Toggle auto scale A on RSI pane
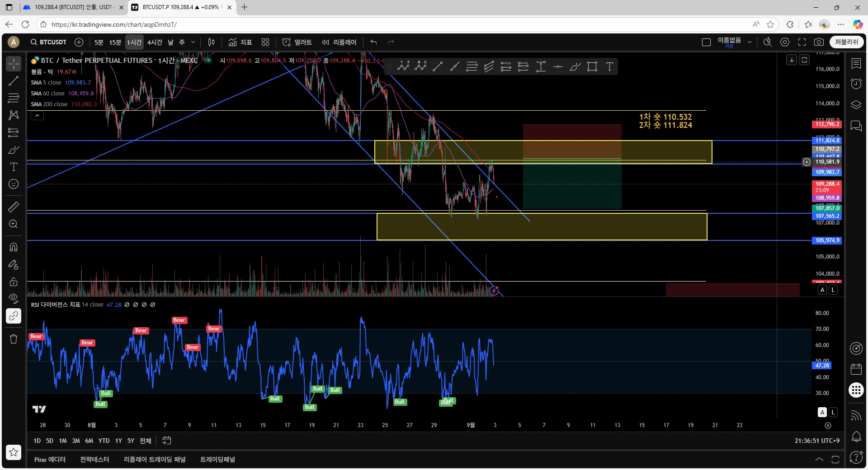 coord(822,412)
